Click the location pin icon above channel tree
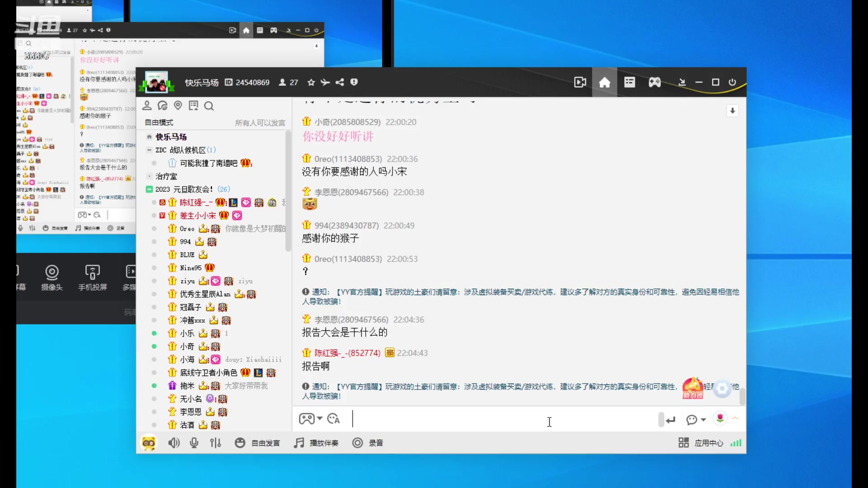 178,106
